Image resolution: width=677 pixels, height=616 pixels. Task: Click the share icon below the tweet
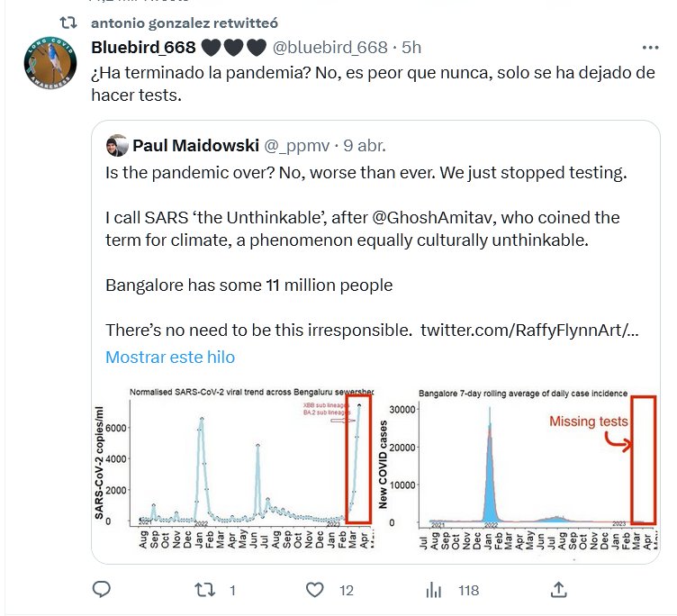click(558, 590)
